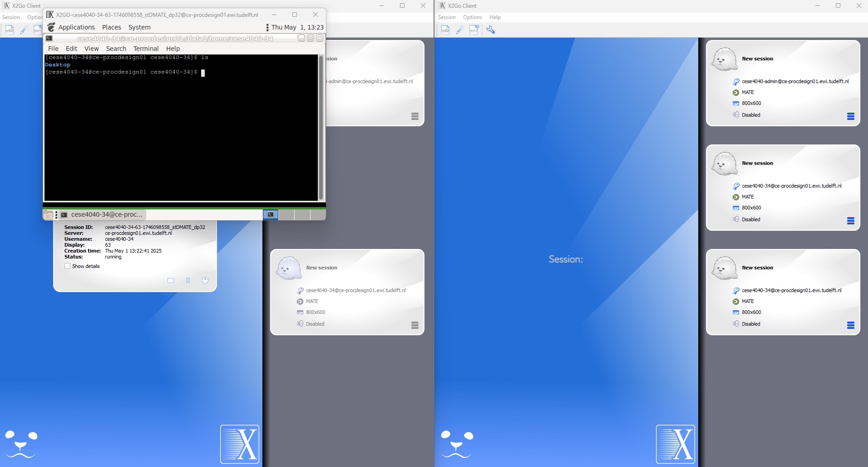Select the active first workspace in workspace switcher
Viewport: 868px width, 467px height.
271,214
